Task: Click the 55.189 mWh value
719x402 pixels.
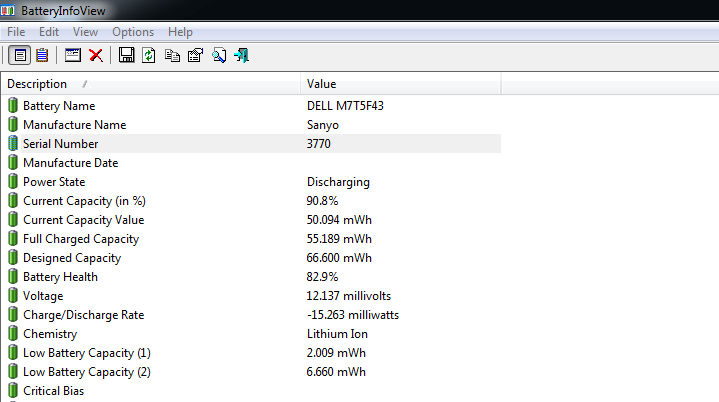Action: (x=339, y=239)
